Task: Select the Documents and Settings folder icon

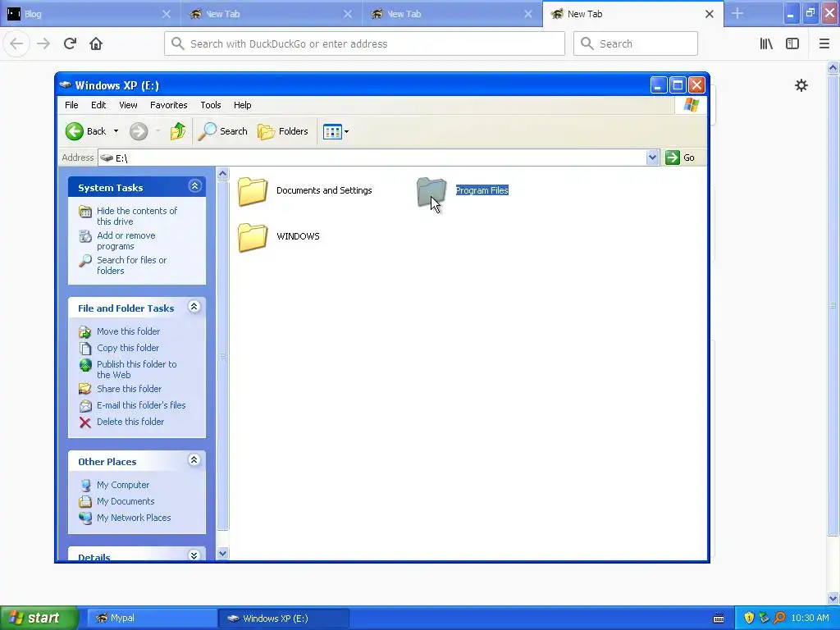Action: coord(253,191)
